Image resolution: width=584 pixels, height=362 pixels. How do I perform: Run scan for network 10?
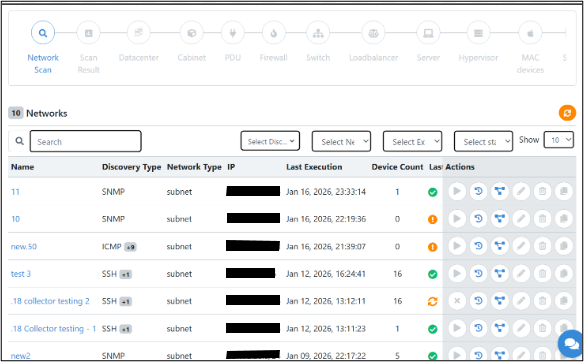point(457,219)
